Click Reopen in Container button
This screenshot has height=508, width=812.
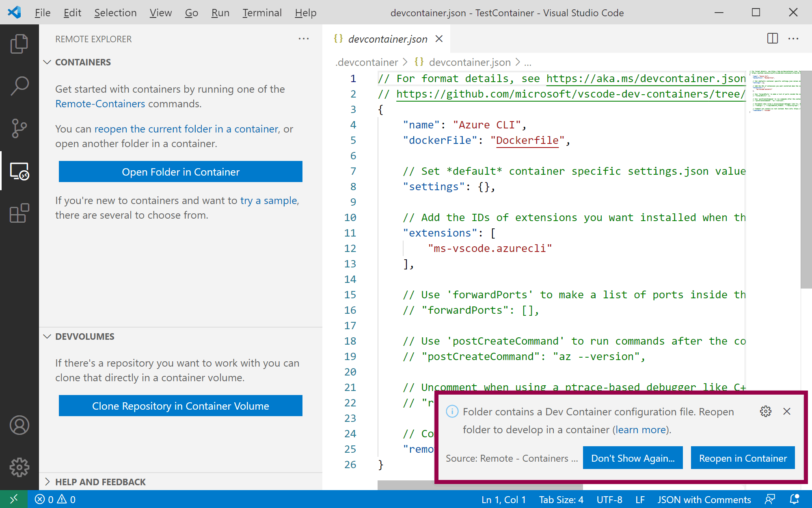(x=743, y=458)
